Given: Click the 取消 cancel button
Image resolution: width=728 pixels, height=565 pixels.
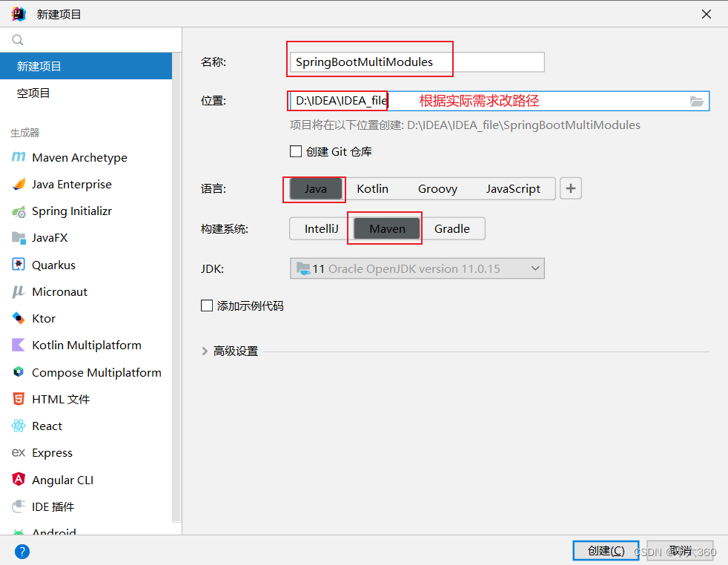Looking at the screenshot, I should click(x=680, y=551).
